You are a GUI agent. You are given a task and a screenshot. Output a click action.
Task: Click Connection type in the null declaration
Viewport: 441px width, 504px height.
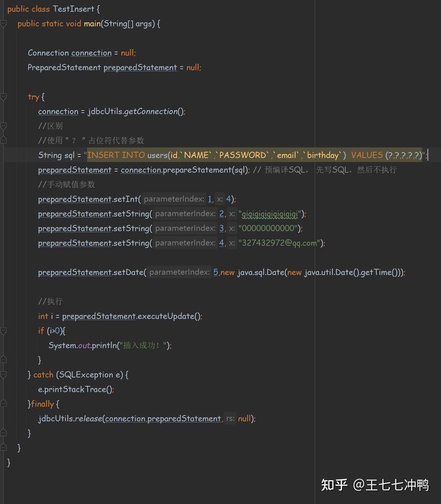pos(48,53)
